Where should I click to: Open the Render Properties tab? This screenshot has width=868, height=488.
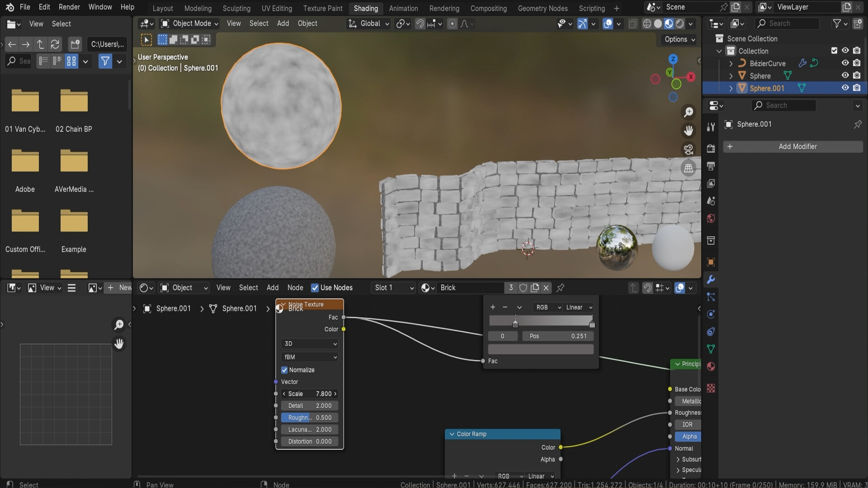(x=711, y=149)
